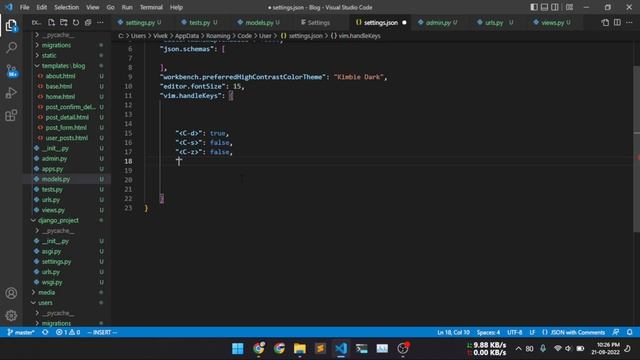Open File Explorer from the taskbar
This screenshot has width=640, height=360.
pos(300,349)
